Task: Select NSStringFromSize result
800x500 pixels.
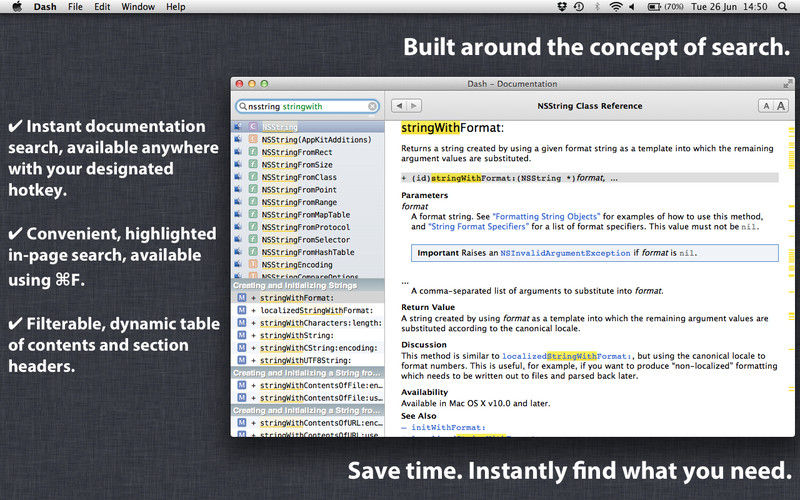Action: (x=308, y=164)
